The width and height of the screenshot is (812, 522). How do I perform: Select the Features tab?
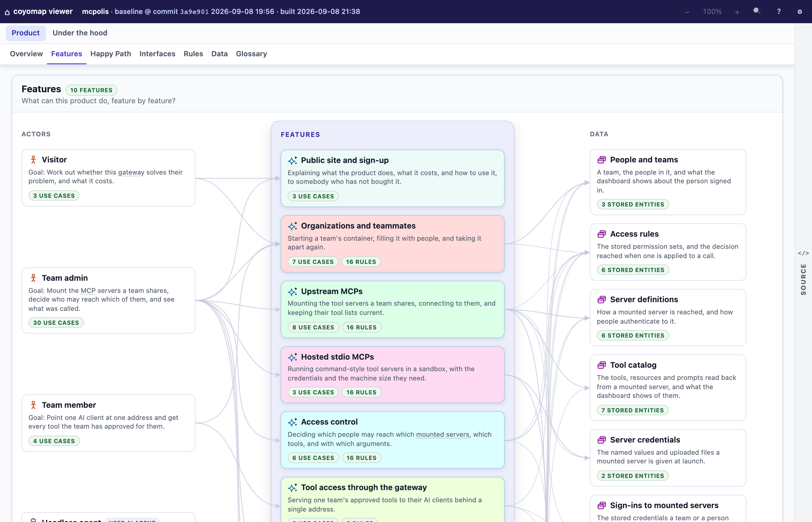[x=66, y=54]
